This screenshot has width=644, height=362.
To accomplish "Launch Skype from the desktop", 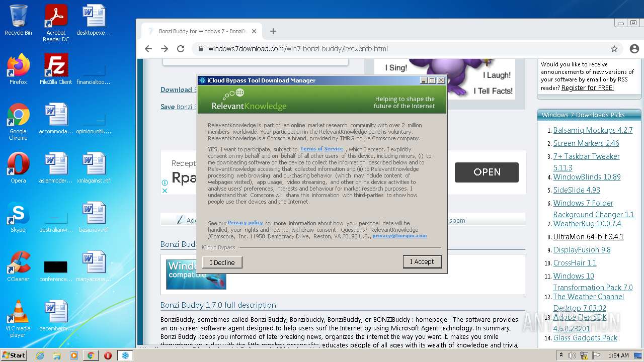I will point(18,217).
